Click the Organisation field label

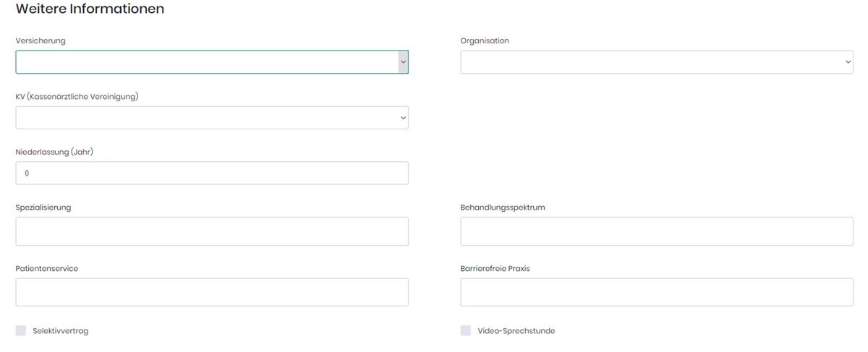(485, 41)
